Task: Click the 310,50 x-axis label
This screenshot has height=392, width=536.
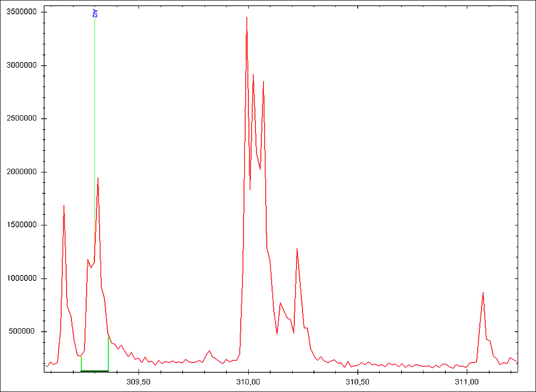Action: [358, 382]
